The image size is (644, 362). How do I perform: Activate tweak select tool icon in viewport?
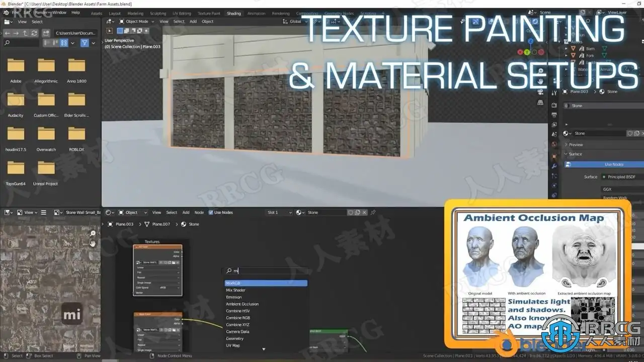point(110,31)
